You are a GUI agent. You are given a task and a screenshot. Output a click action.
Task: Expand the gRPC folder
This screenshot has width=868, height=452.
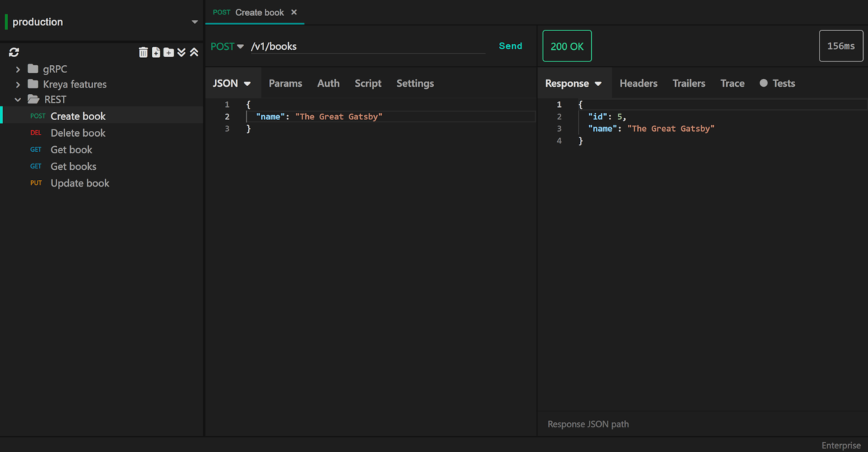coord(17,69)
